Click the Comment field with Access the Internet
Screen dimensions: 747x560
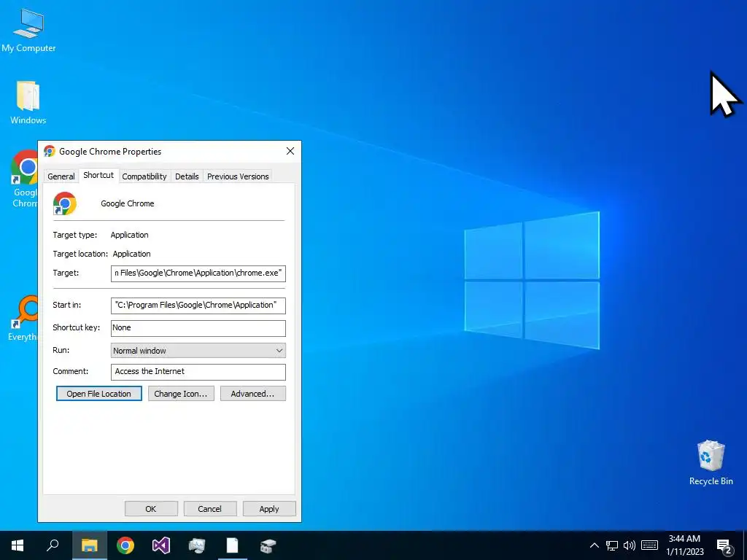(198, 372)
